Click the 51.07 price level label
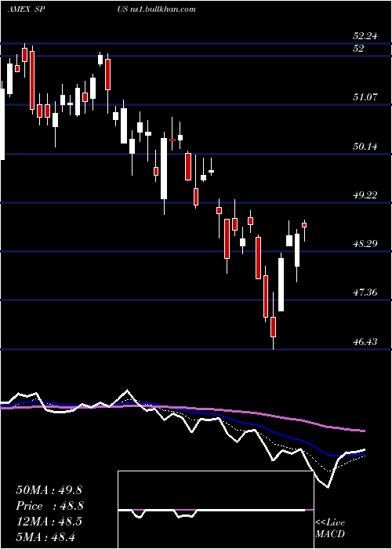The height and width of the screenshot is (549, 392). point(365,97)
